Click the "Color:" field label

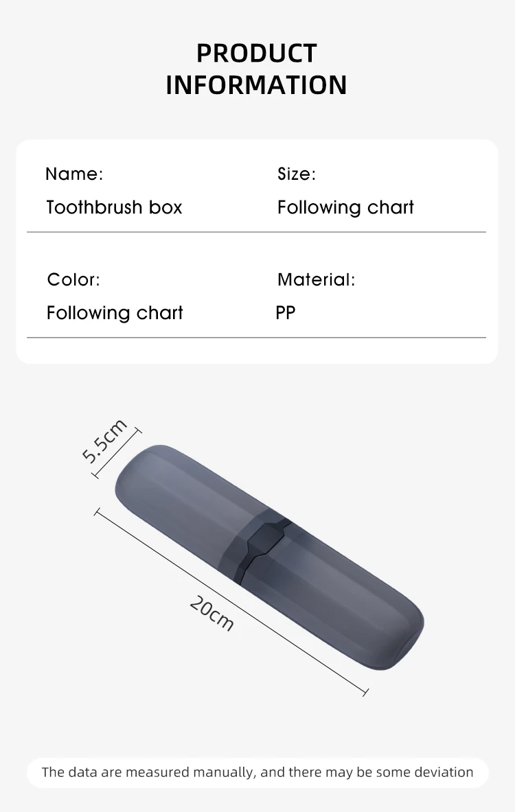tap(73, 280)
